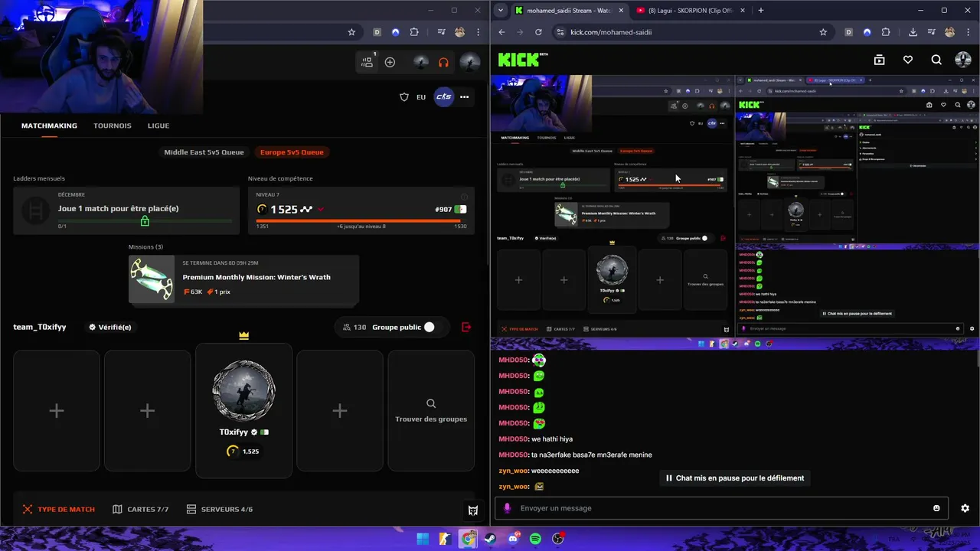The height and width of the screenshot is (551, 980).
Task: Click the team_T0xifyy party name
Action: click(x=40, y=327)
